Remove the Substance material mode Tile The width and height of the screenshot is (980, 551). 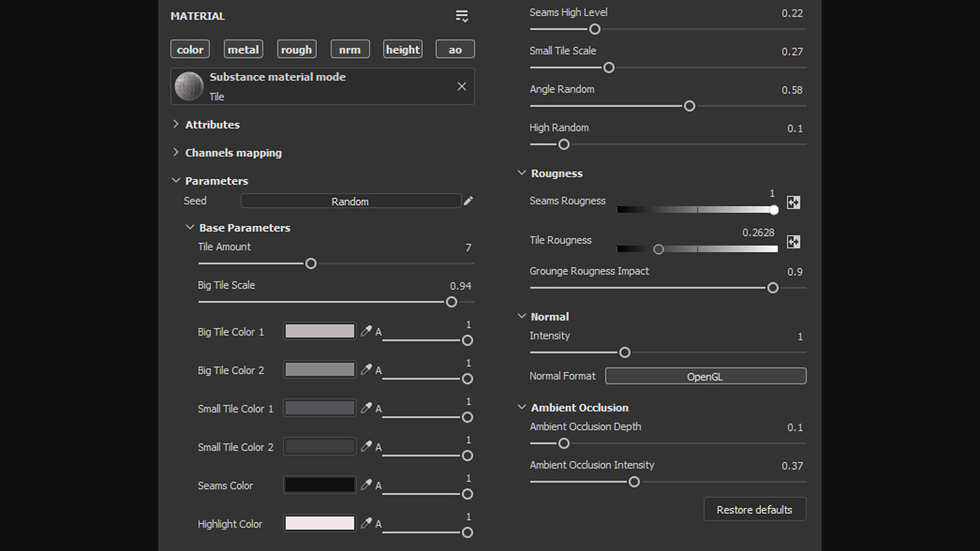tap(462, 86)
